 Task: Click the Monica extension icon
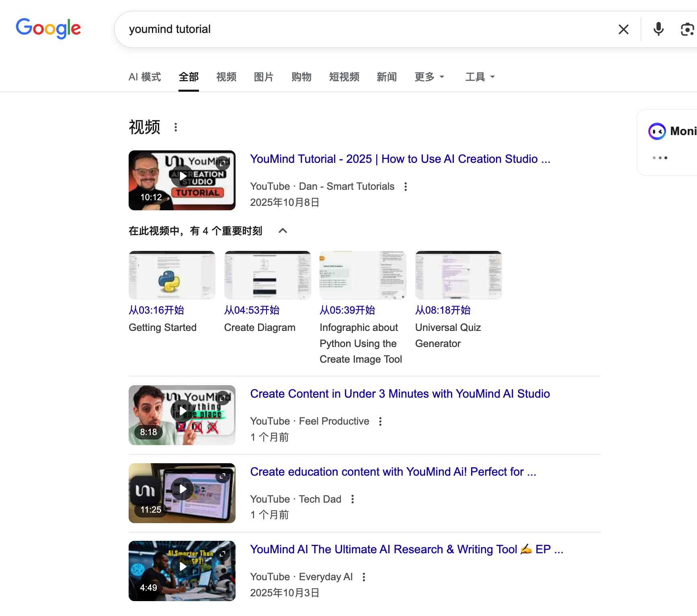657,131
